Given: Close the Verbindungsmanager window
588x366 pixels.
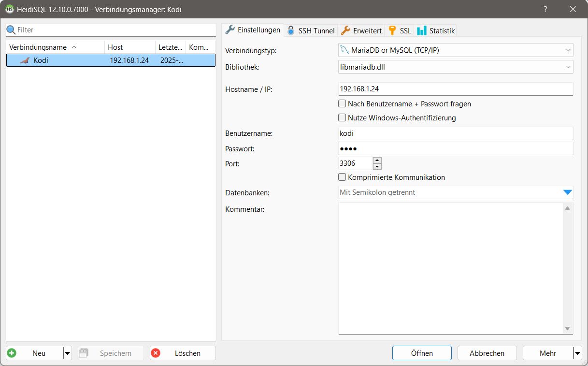Looking at the screenshot, I should coord(573,9).
